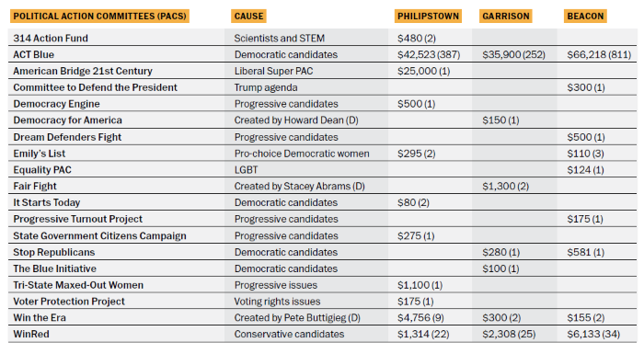Click the PHILIPSTOWN column header
644x354 pixels.
(428, 16)
